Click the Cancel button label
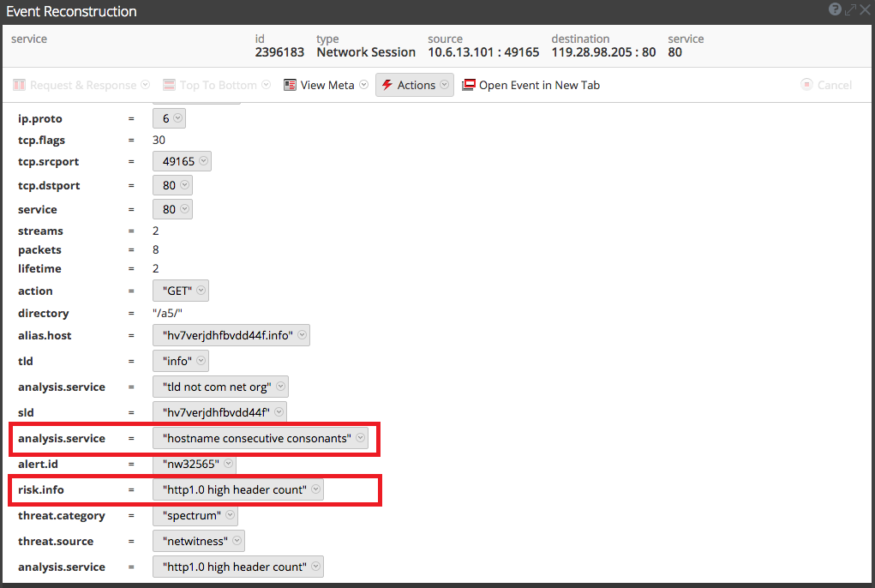The width and height of the screenshot is (875, 588). pyautogui.click(x=834, y=86)
